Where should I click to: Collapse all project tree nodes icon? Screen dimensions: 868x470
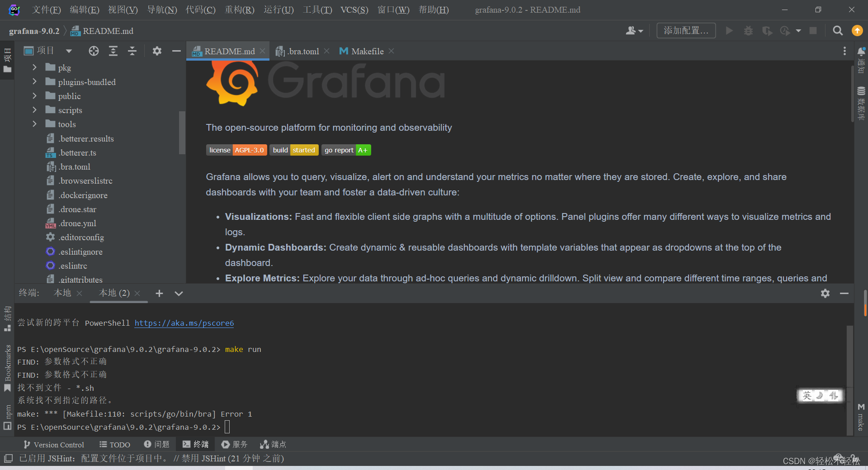(132, 51)
